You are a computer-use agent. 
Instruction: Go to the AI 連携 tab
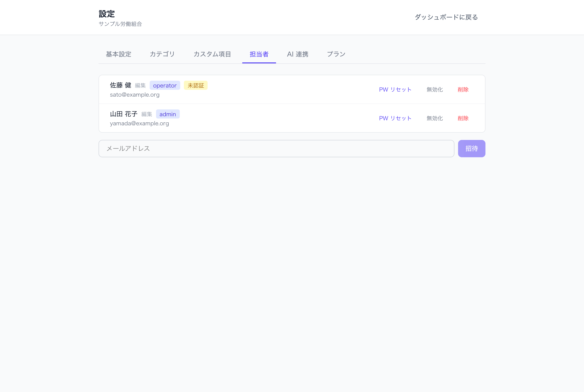pyautogui.click(x=297, y=54)
